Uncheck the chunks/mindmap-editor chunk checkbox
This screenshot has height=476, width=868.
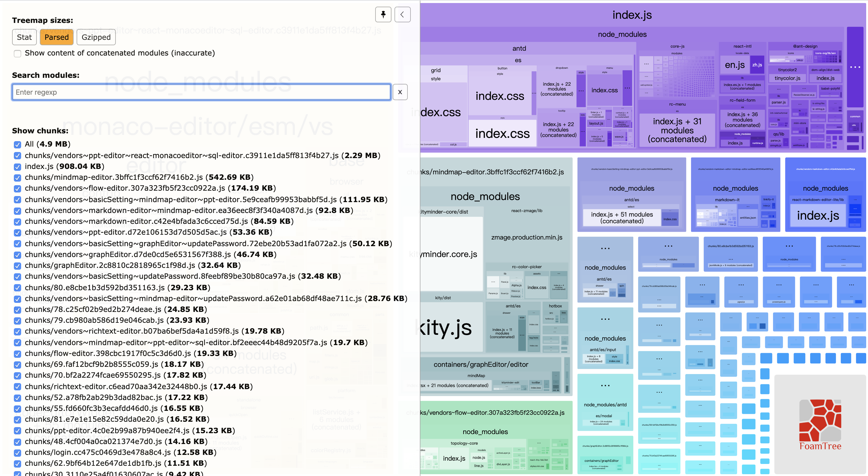17,178
